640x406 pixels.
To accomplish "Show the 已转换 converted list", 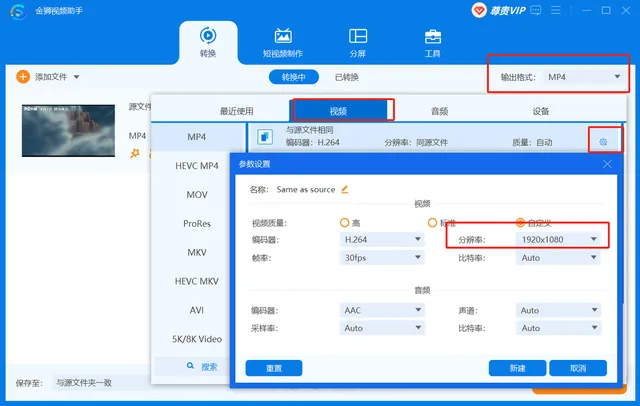I will [347, 77].
